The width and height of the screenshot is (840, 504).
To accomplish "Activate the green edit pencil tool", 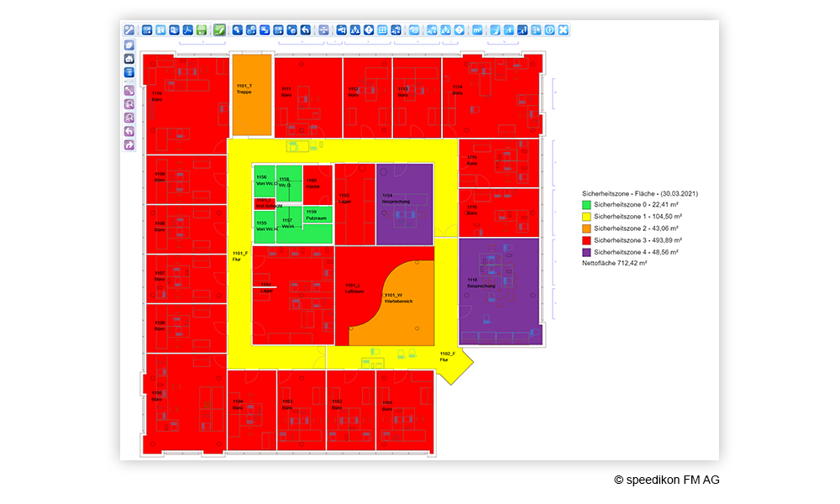I will pyautogui.click(x=219, y=30).
